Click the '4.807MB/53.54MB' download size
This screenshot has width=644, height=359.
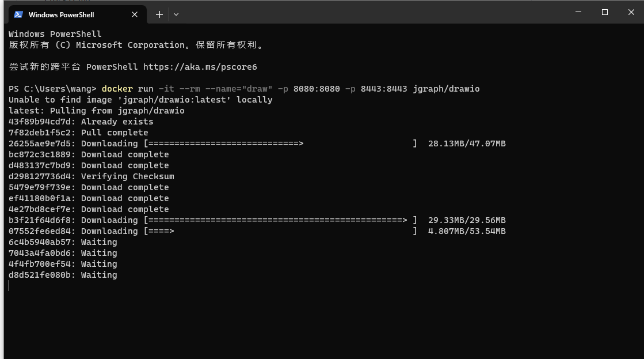[467, 231]
